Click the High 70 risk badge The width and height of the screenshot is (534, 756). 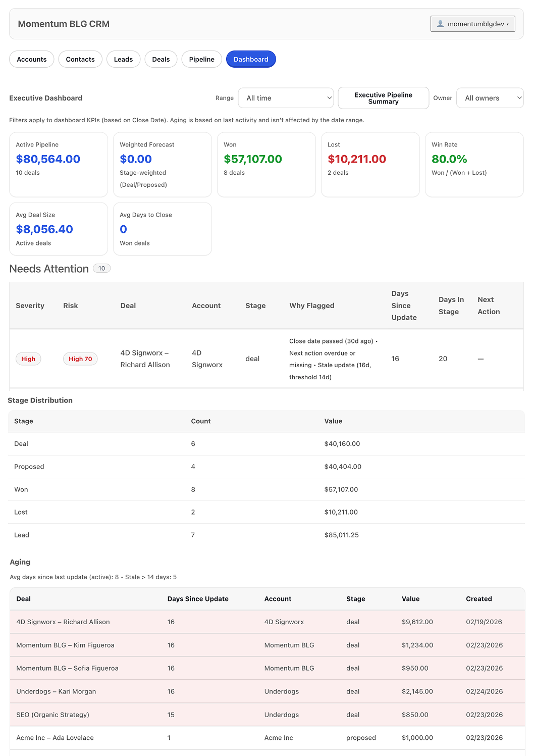(80, 359)
